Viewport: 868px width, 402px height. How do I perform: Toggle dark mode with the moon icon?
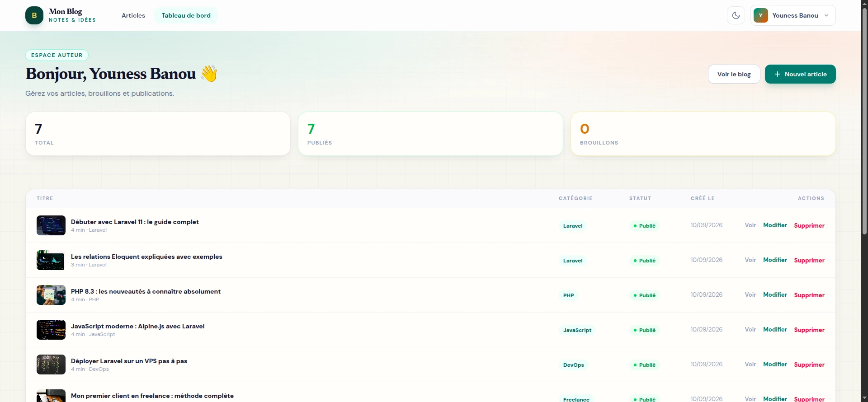tap(736, 15)
